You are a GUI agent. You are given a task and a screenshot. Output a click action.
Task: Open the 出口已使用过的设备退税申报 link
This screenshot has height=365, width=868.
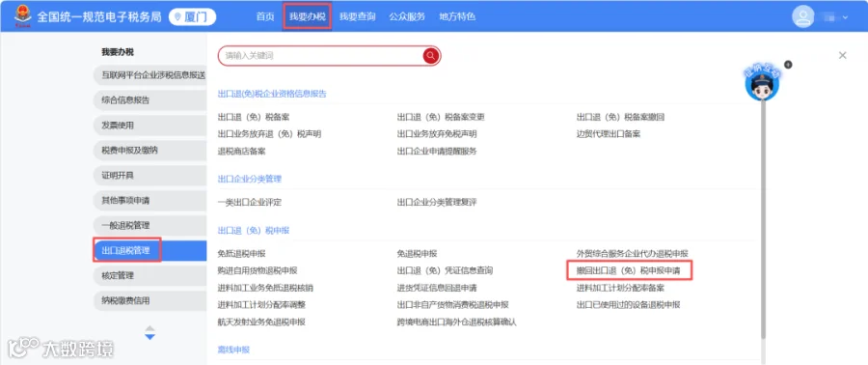click(628, 304)
